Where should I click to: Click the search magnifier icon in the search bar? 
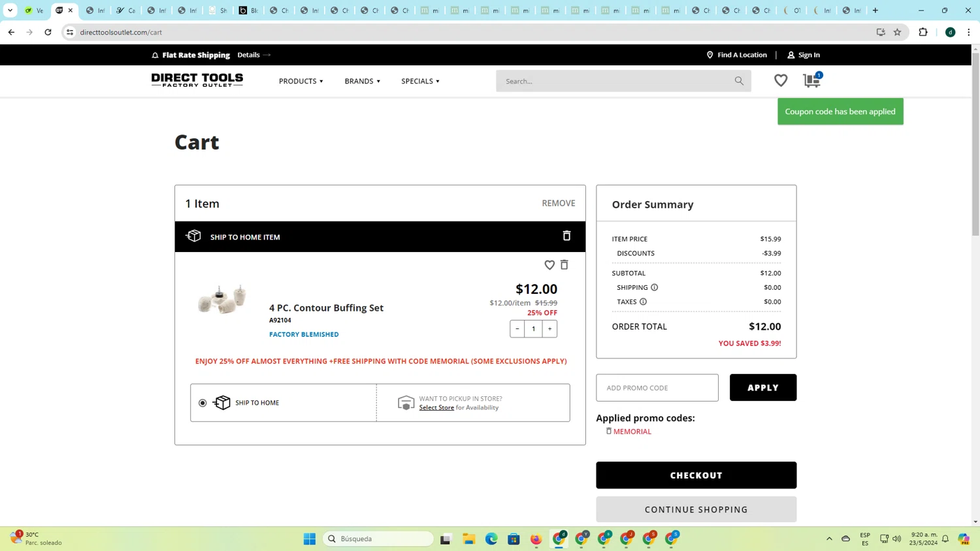(x=739, y=81)
